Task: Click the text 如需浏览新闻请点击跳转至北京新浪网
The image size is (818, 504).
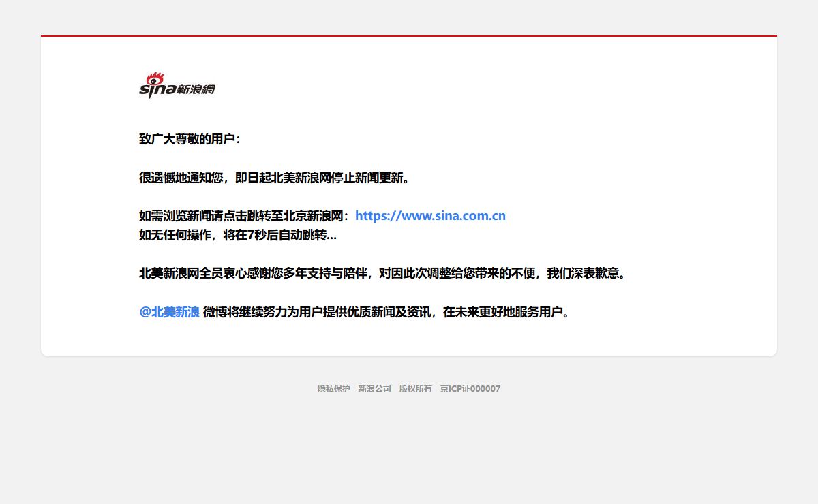Action: coord(244,216)
